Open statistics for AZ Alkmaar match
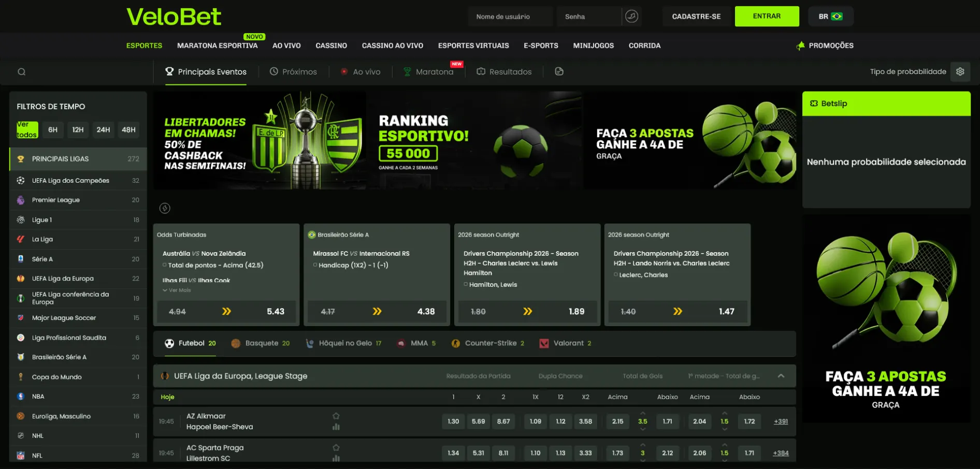The image size is (980, 469). tap(336, 427)
